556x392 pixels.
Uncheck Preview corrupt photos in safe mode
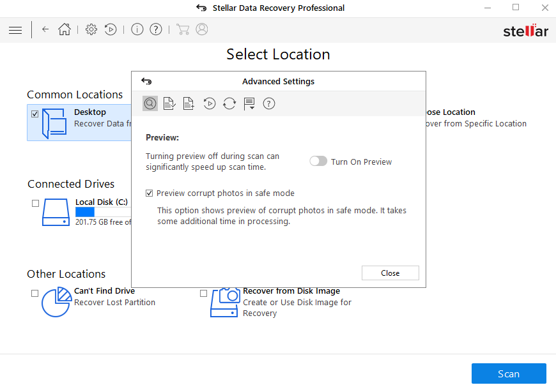[x=150, y=193]
